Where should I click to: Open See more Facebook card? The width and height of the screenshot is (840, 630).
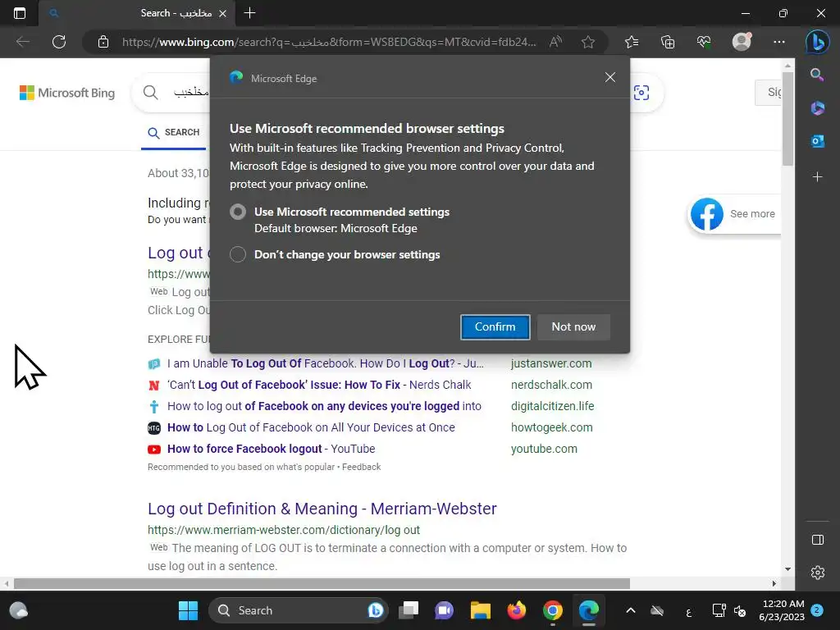pyautogui.click(x=733, y=214)
